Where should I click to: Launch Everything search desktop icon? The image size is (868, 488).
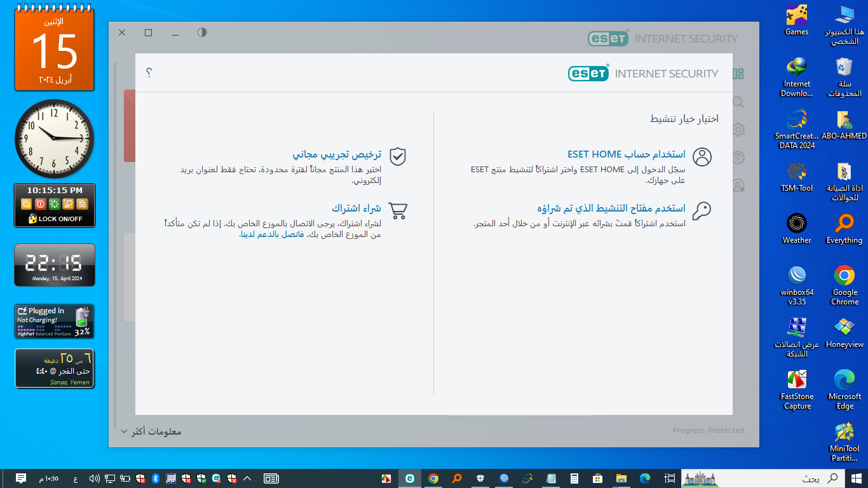[x=844, y=229]
